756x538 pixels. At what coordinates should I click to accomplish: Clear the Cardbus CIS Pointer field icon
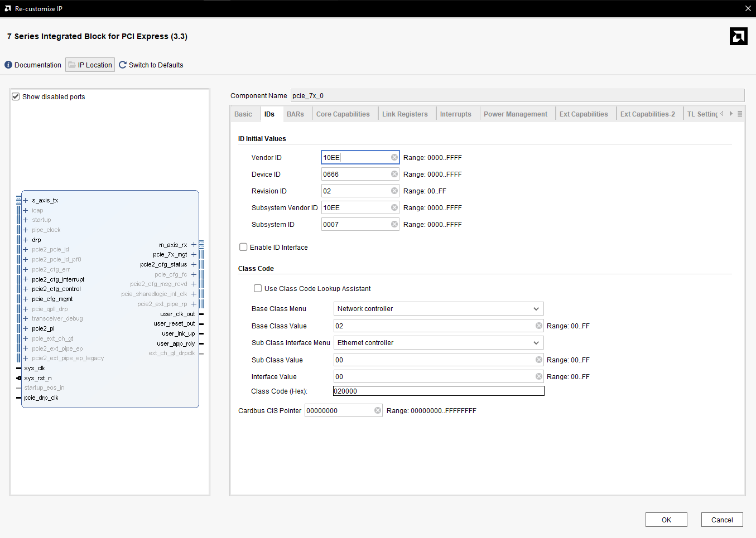378,411
